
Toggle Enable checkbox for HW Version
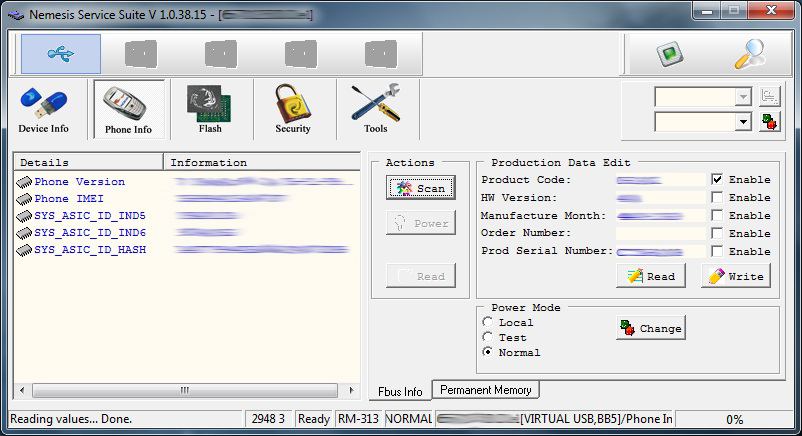pos(717,198)
